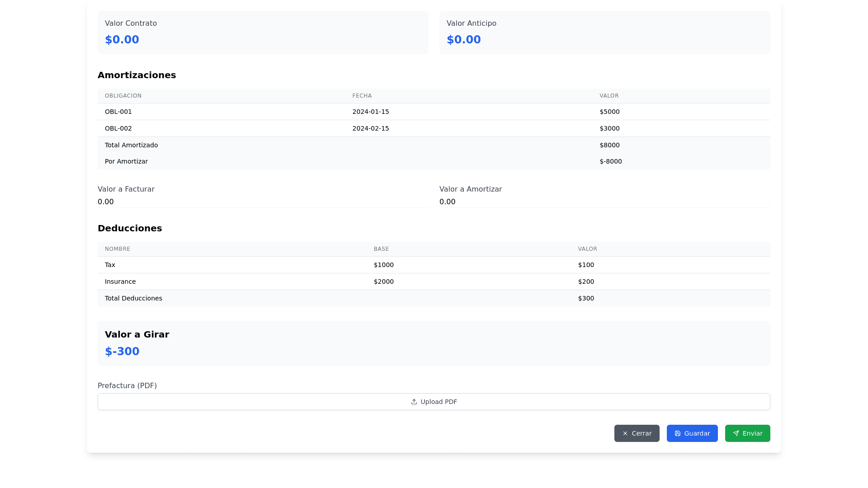Click the 2024-02-15 date cell

pos(371,128)
